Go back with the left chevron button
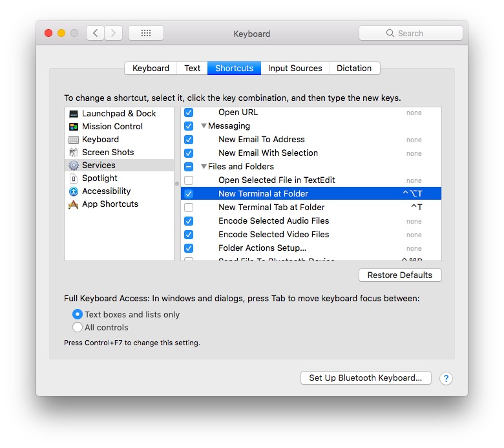The image size is (504, 448). (x=95, y=33)
